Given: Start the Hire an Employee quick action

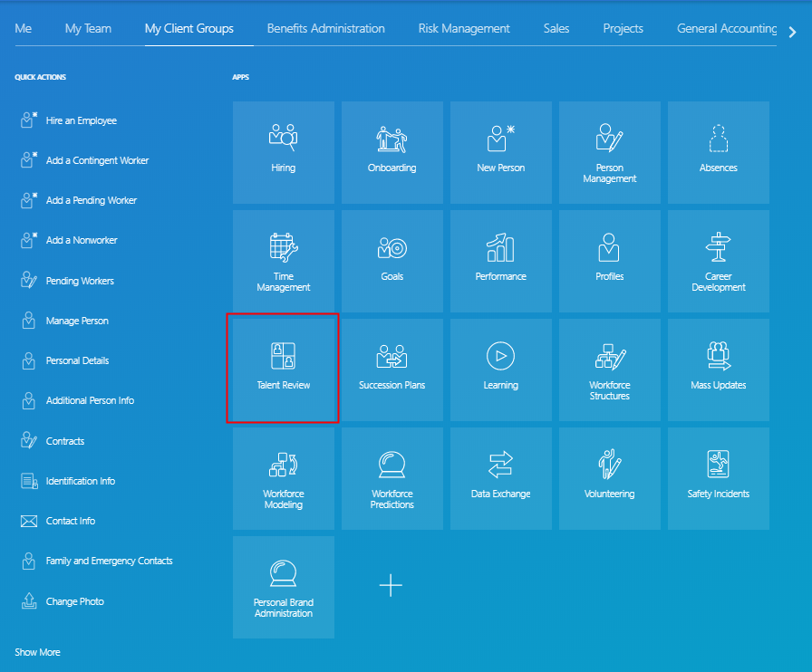Looking at the screenshot, I should point(82,120).
